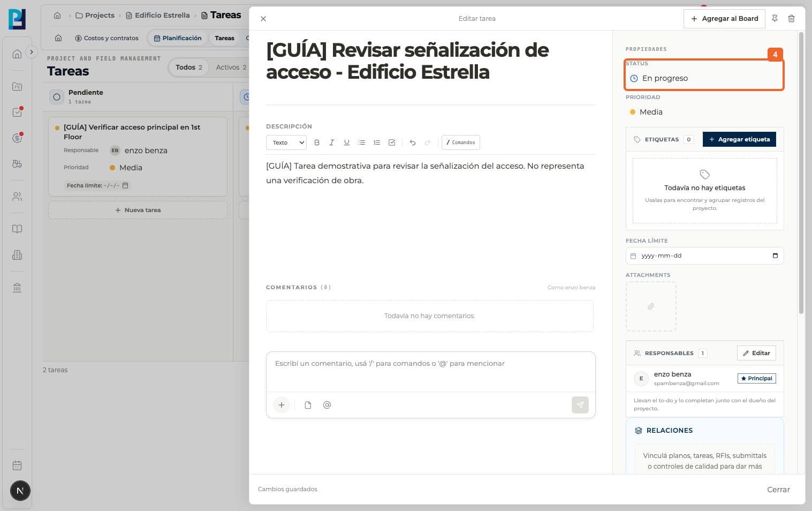Attach a file to the comment
812x511 pixels.
coord(308,405)
